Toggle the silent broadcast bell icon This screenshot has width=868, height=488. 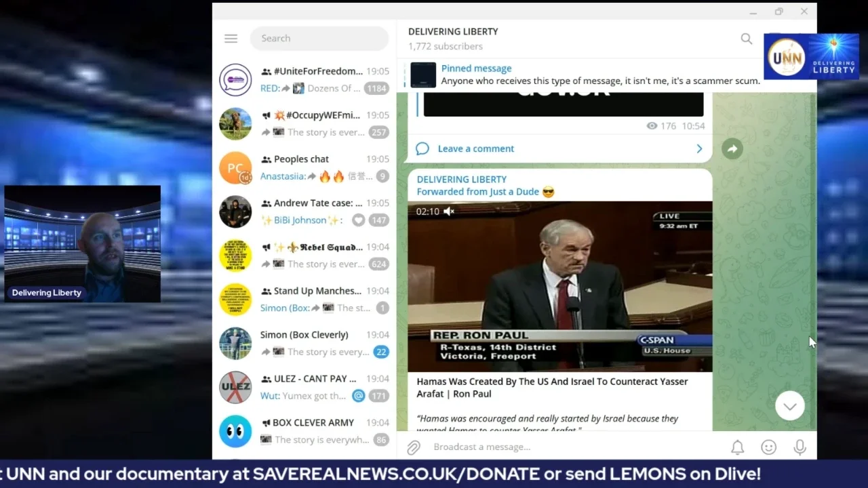[x=737, y=447]
